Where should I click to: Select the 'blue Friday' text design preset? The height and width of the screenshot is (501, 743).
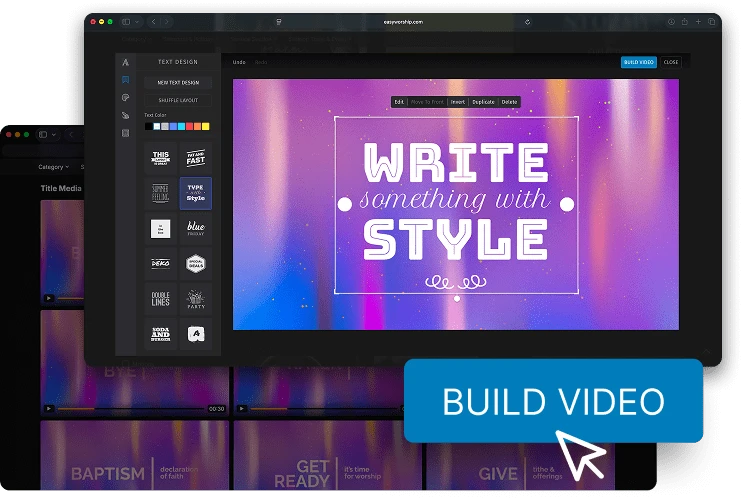(x=196, y=228)
